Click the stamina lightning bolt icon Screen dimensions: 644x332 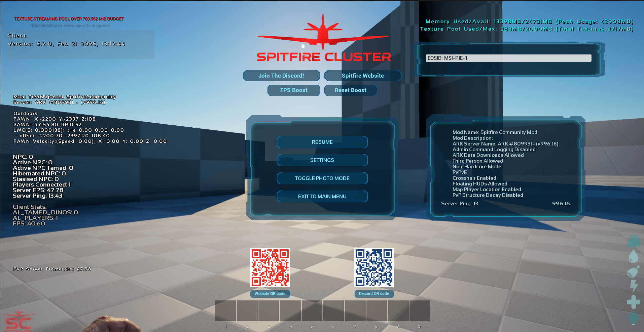[x=634, y=286]
